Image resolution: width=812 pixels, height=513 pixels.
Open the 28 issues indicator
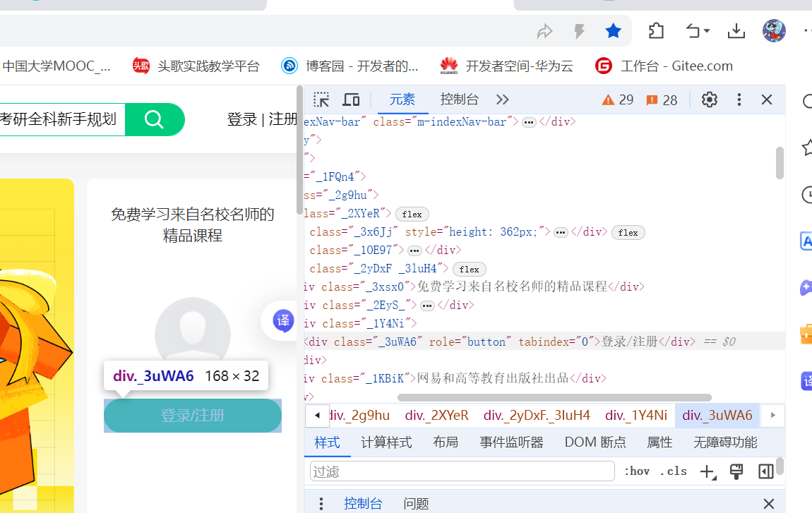pyautogui.click(x=662, y=100)
